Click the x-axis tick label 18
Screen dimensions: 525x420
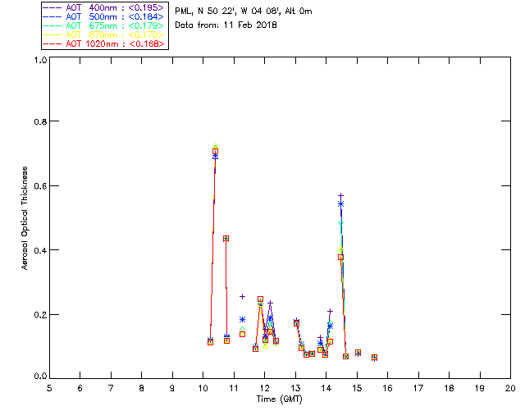[x=450, y=388]
